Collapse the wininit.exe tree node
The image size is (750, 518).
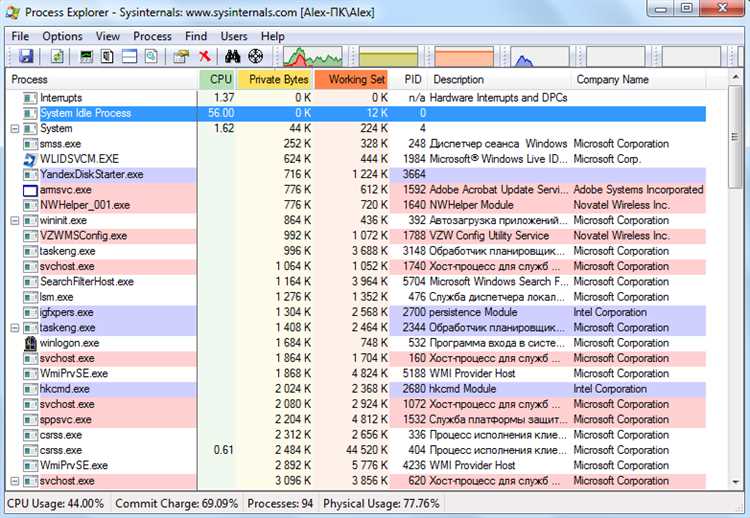pos(15,220)
